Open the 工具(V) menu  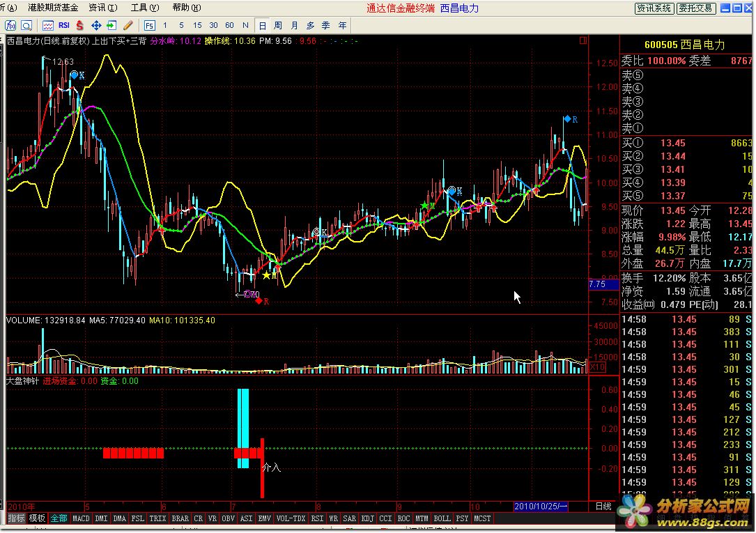pos(145,8)
